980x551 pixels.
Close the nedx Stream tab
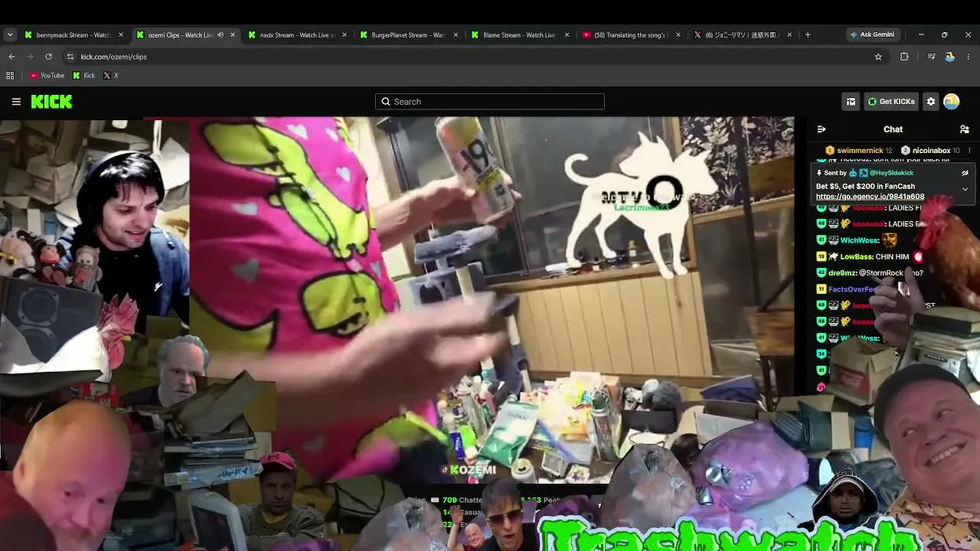[345, 34]
